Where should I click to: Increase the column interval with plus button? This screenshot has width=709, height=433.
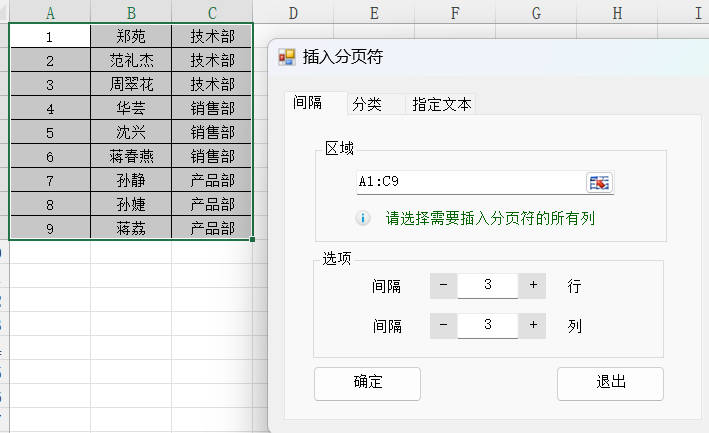click(x=533, y=326)
